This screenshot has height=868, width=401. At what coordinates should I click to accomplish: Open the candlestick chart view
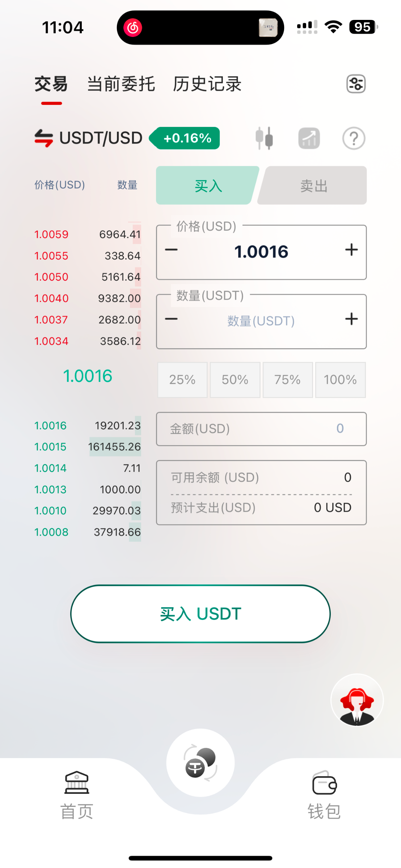tap(264, 138)
